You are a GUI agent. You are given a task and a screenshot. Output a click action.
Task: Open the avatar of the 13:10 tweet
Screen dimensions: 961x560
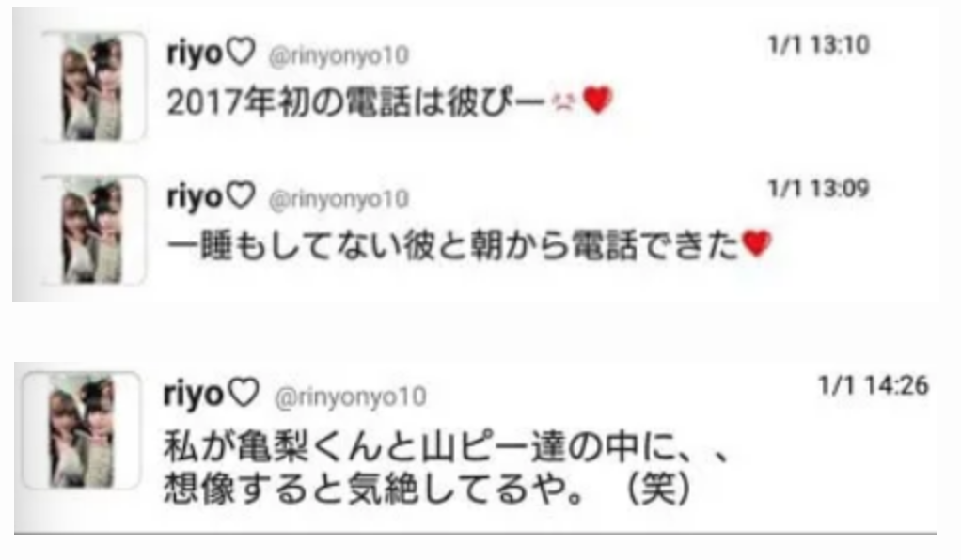point(93,87)
